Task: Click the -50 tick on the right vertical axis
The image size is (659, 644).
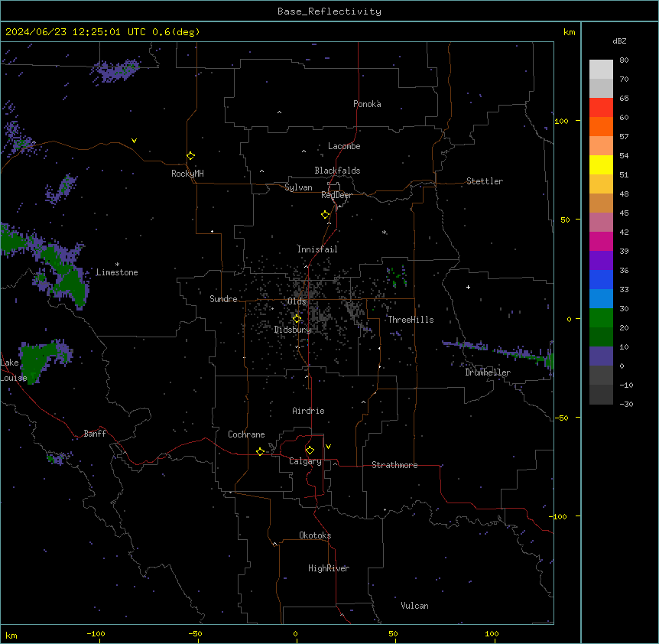Action: click(x=561, y=418)
